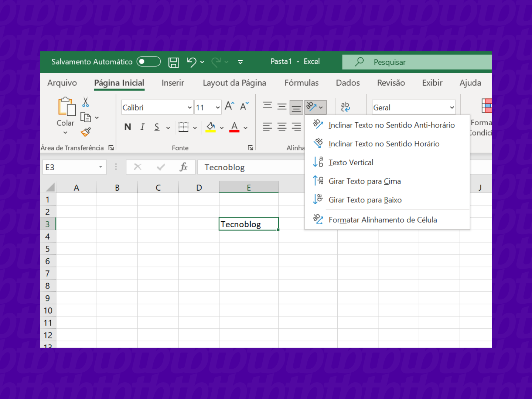Open the Layout da Página tab
This screenshot has height=399, width=532.
click(x=234, y=83)
